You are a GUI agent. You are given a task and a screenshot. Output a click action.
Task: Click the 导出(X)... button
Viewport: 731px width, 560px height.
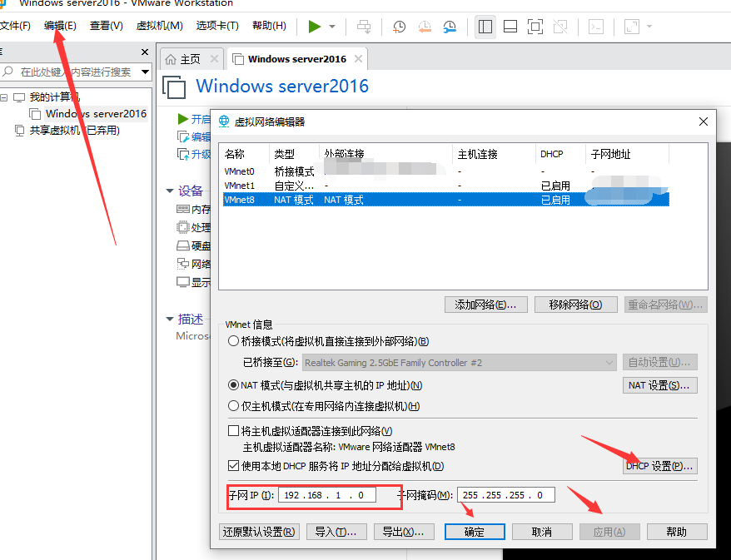[404, 532]
